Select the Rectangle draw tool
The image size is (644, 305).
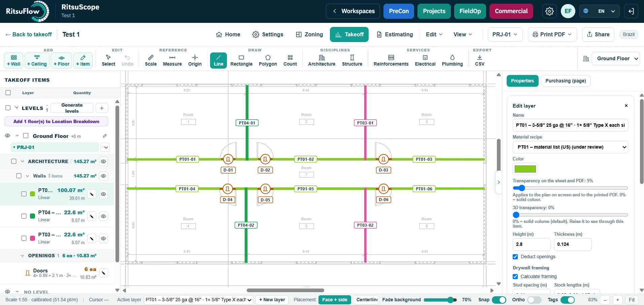coord(241,61)
